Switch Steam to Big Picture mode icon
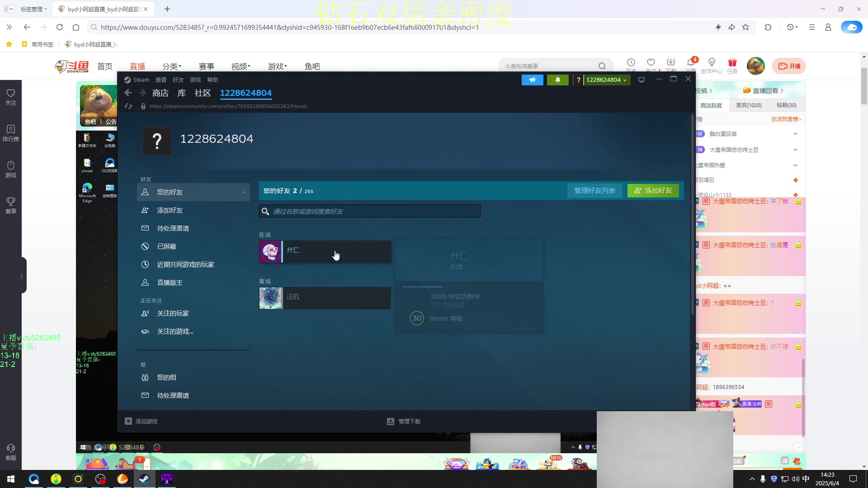 tap(641, 80)
